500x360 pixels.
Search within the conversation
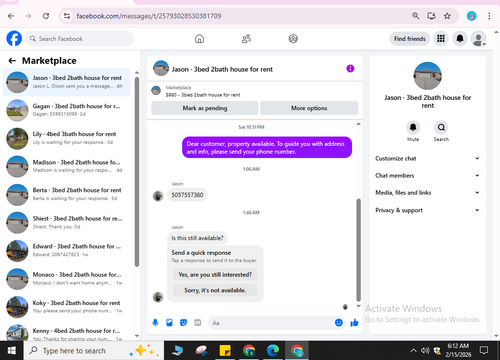pos(441,127)
